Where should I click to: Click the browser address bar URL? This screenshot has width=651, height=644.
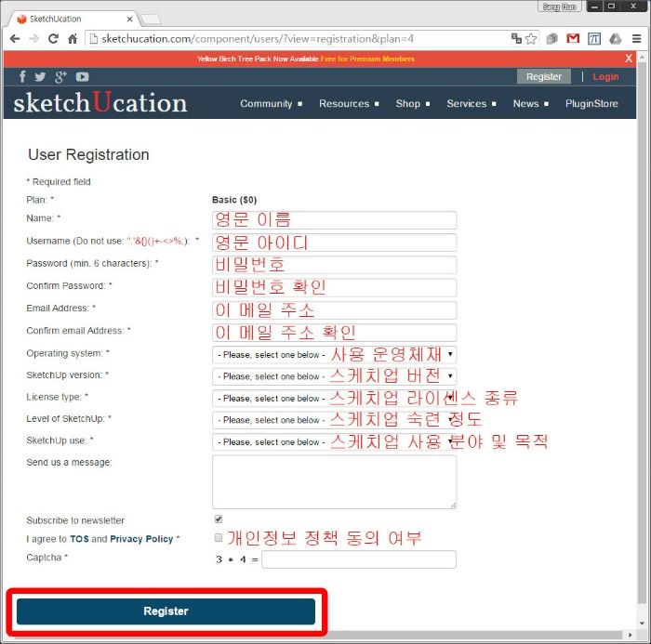(x=258, y=39)
